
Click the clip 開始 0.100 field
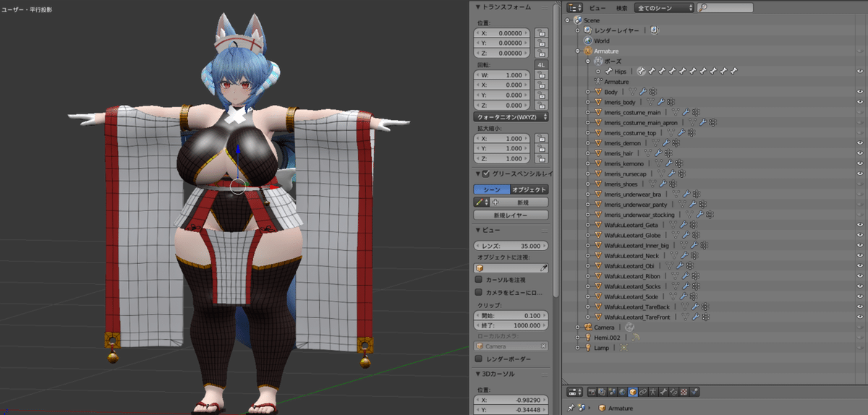511,316
